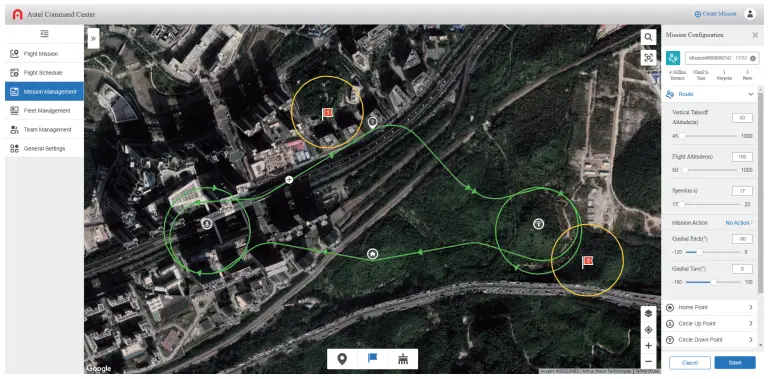This screenshot has height=379, width=768.
Task: Click the Cancel button
Action: tap(690, 363)
